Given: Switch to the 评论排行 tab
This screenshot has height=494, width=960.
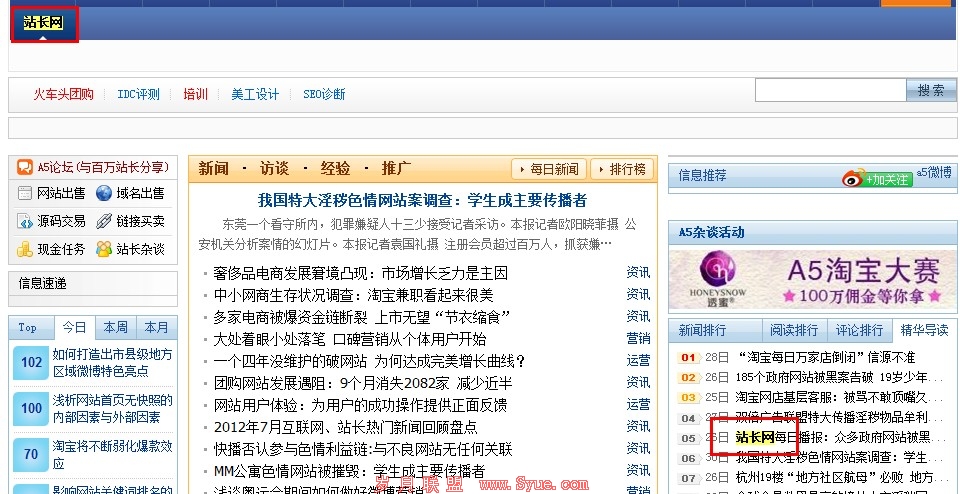Looking at the screenshot, I should tap(859, 330).
